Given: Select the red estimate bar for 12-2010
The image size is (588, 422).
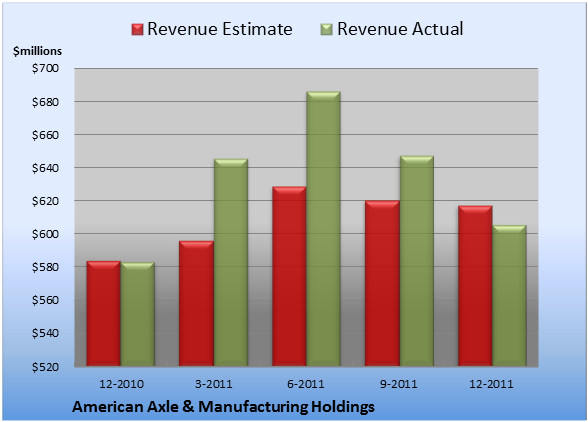Looking at the screenshot, I should coord(104,314).
